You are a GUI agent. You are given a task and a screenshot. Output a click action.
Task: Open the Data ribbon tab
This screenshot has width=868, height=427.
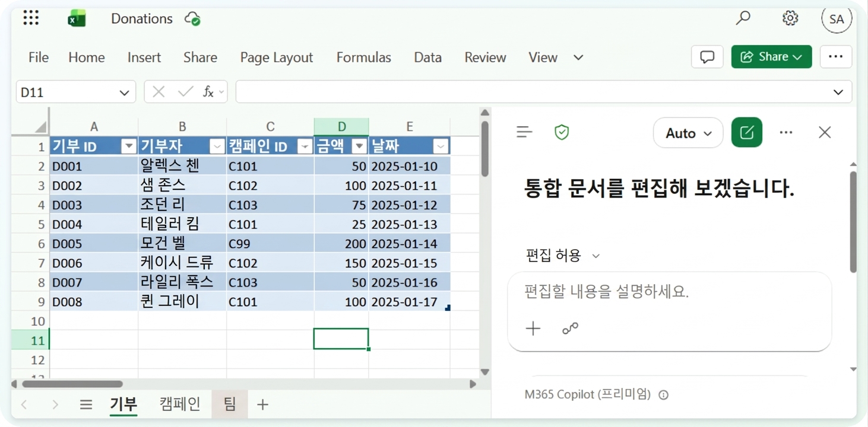(x=428, y=58)
